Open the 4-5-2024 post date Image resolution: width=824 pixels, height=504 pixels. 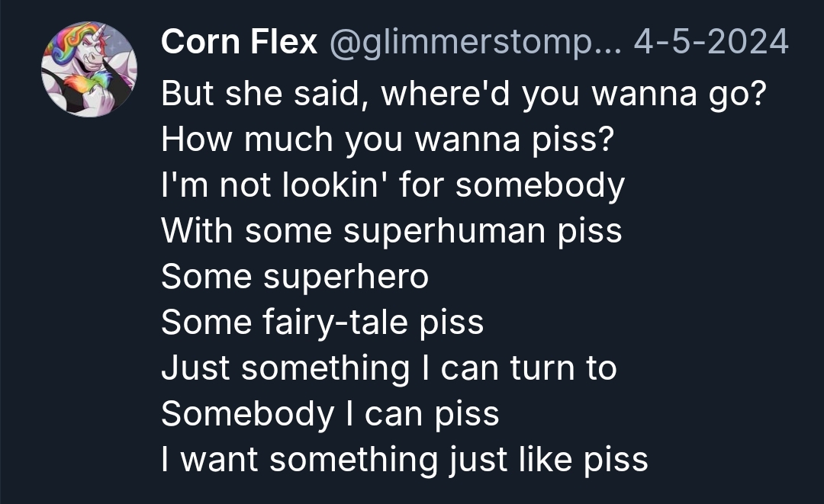pyautogui.click(x=711, y=43)
